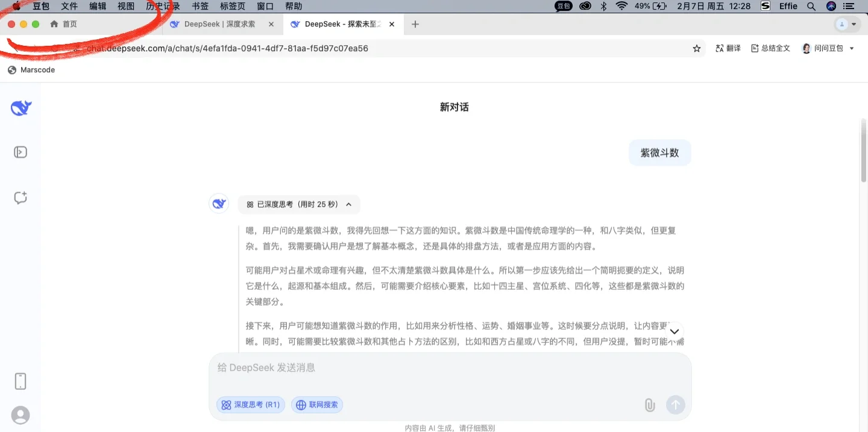This screenshot has width=868, height=432.
Task: Click the 翻译 translate icon in the toolbar
Action: point(728,48)
